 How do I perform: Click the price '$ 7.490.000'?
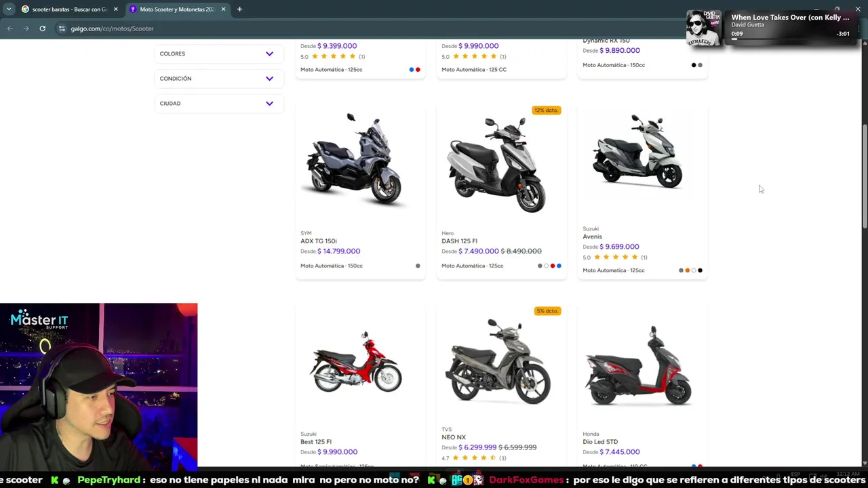coord(478,251)
